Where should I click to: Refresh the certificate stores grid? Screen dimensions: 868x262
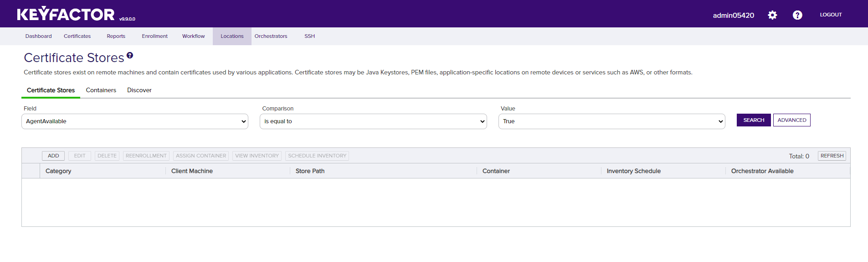click(x=832, y=156)
